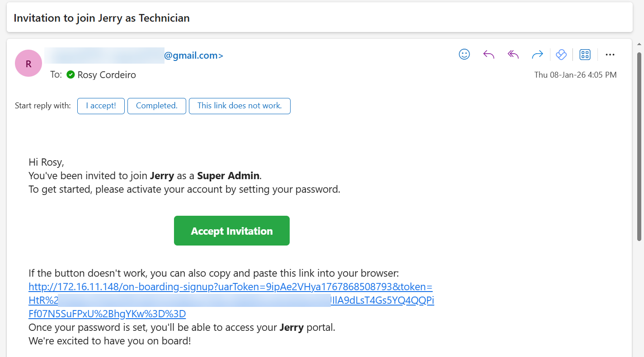Click the scrollbar up arrow
Screen dimensions: 644x357
click(639, 44)
